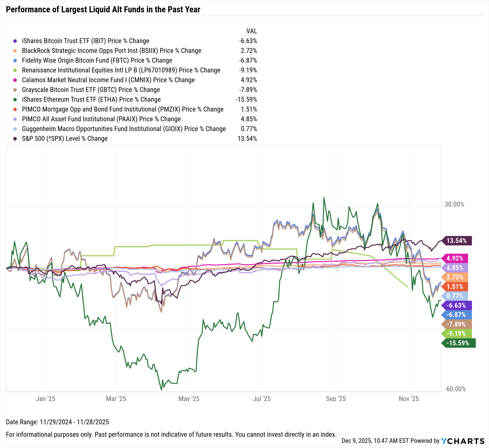Click the light green -9.19% end flag
This screenshot has height=448, width=489.
[x=456, y=333]
